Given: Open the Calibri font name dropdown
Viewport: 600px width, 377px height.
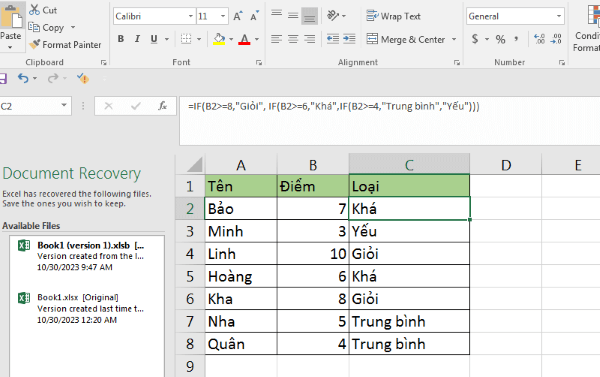Looking at the screenshot, I should (x=191, y=16).
